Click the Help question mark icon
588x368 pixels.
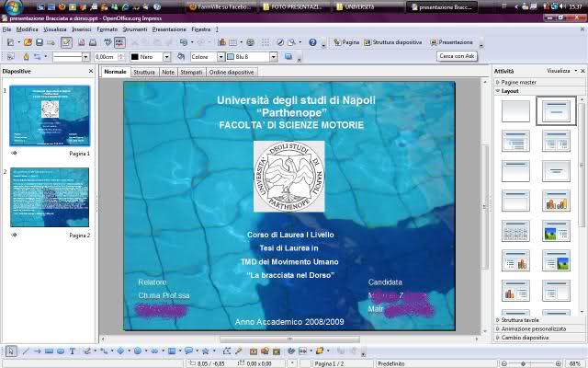pos(312,42)
